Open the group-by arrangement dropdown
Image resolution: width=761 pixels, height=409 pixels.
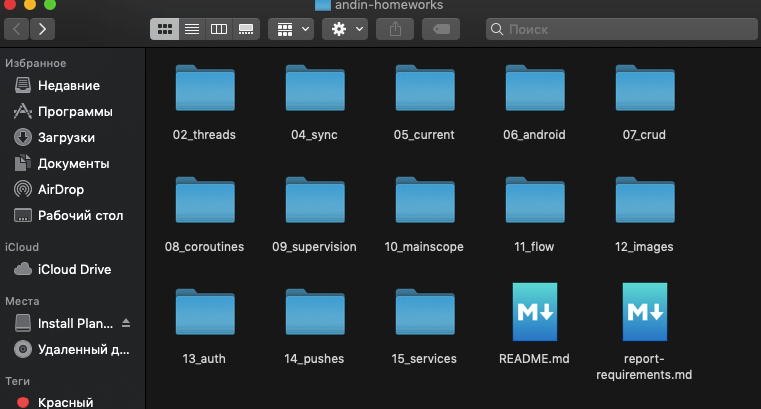[x=291, y=30]
